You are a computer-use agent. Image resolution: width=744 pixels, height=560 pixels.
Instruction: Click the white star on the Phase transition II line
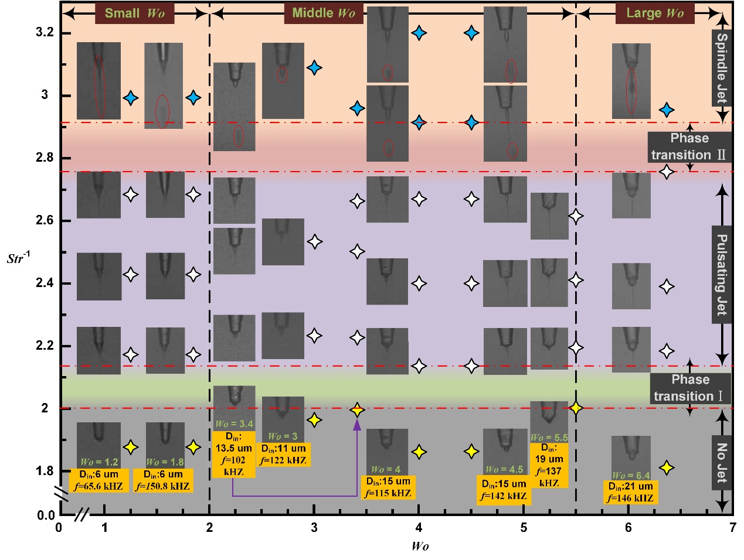[666, 172]
